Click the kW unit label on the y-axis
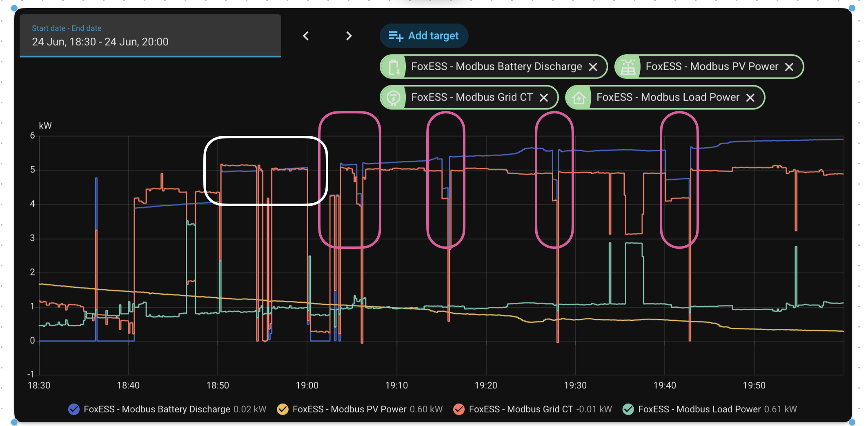 (x=45, y=126)
